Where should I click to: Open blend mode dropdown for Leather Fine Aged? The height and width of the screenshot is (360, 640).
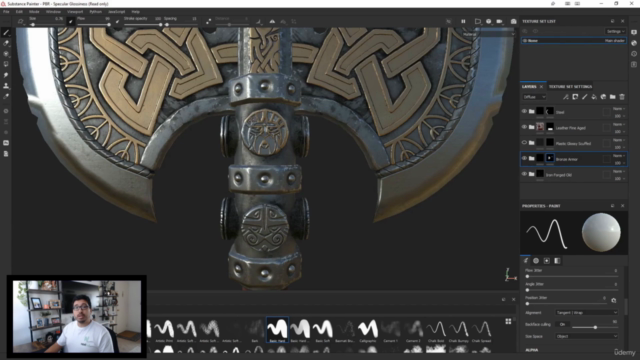(619, 124)
